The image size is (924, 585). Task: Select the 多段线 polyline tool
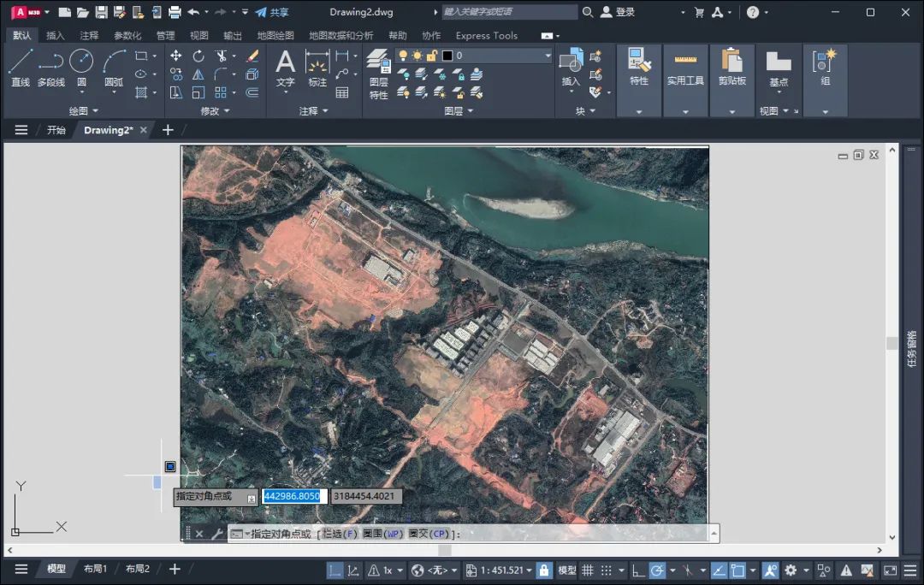[x=51, y=68]
